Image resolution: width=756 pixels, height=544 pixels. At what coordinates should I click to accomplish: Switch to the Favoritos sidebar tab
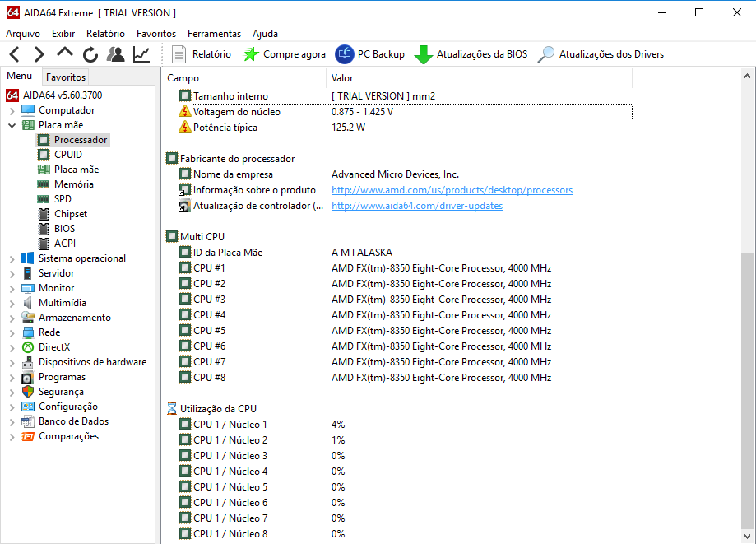[x=66, y=77]
